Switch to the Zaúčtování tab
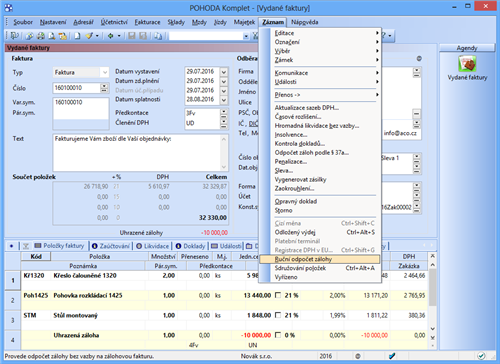 click(x=111, y=246)
